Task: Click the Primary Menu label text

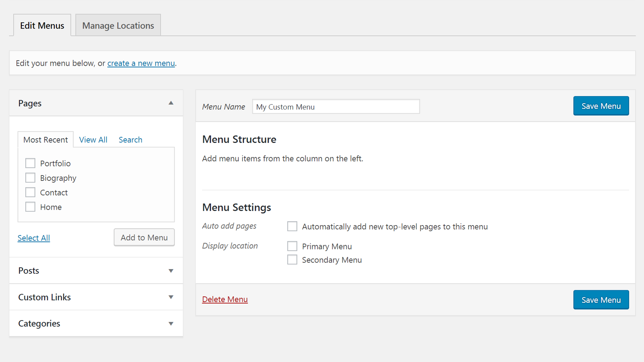Action: (327, 247)
